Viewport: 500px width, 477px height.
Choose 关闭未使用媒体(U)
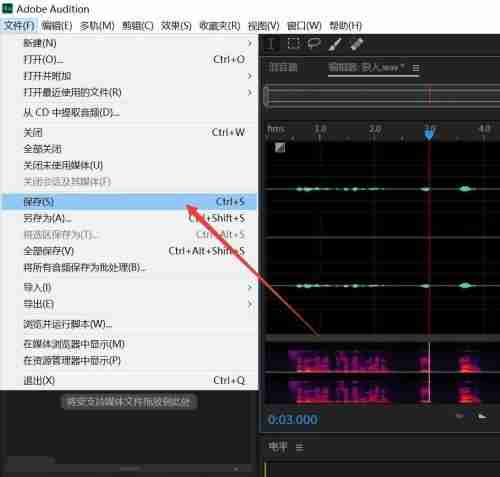(129, 165)
